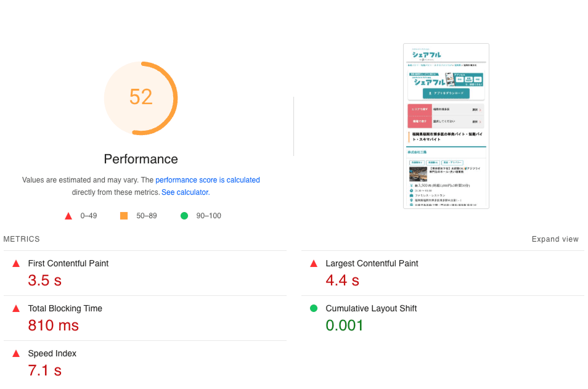Click the red triangle beside Total Blocking Time
Viewport: 588px width, 389px height.
point(16,309)
